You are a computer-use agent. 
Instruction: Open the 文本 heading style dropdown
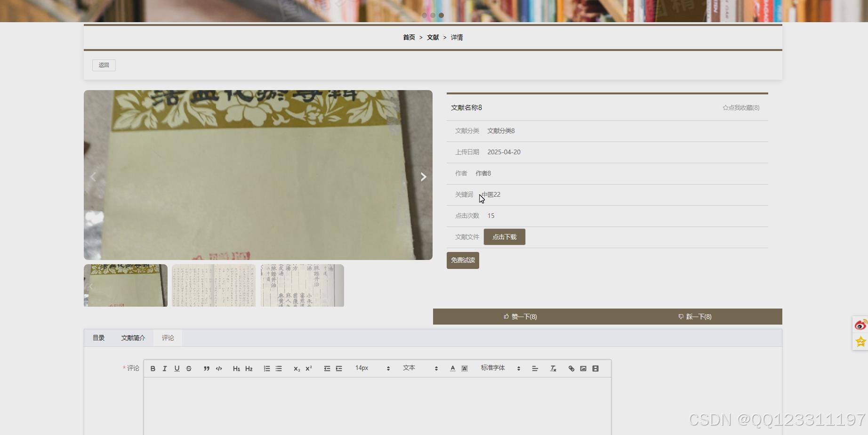(420, 368)
